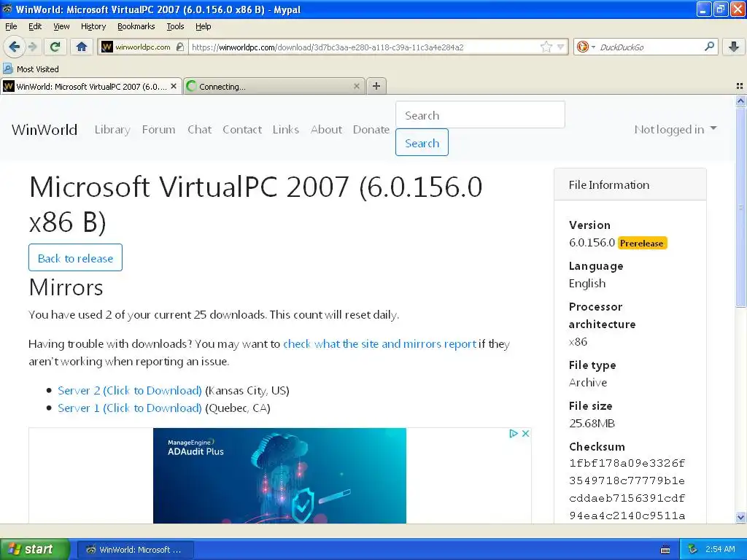Click the WinWorld site logo text
Screen dimensions: 747x560
pyautogui.click(x=44, y=130)
